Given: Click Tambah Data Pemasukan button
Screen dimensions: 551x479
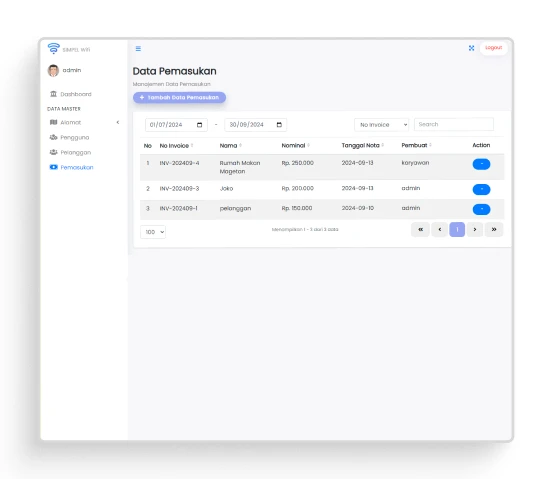Looking at the screenshot, I should coord(179,98).
